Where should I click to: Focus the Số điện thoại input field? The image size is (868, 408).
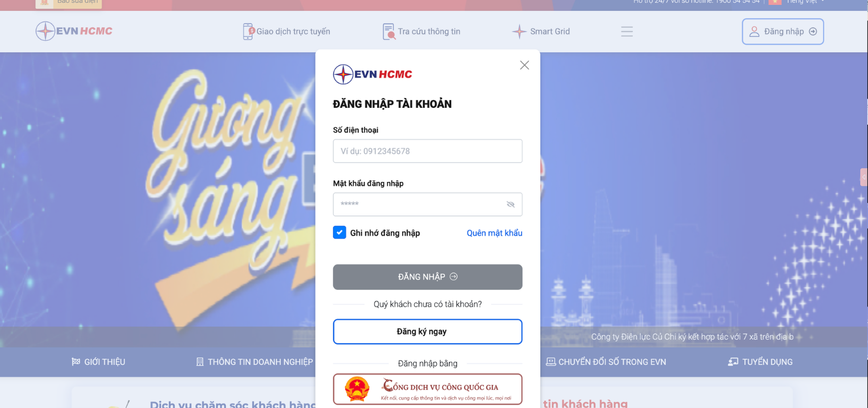(x=428, y=151)
